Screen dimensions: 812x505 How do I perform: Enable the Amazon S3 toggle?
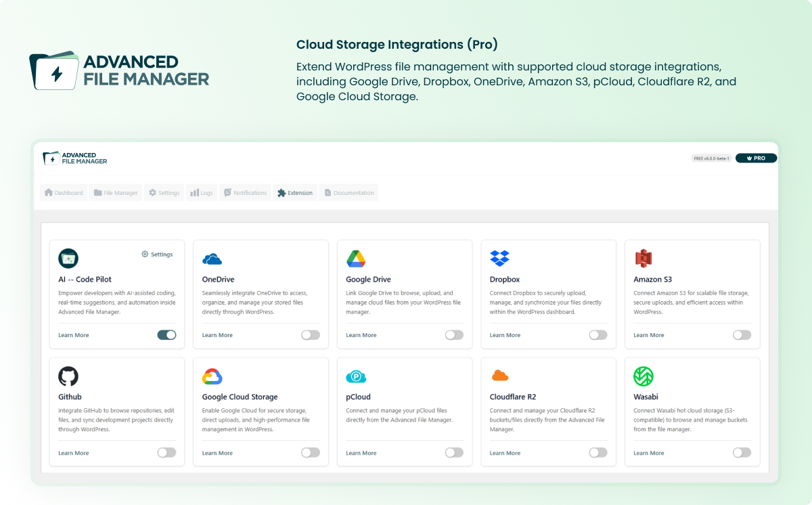coord(742,334)
